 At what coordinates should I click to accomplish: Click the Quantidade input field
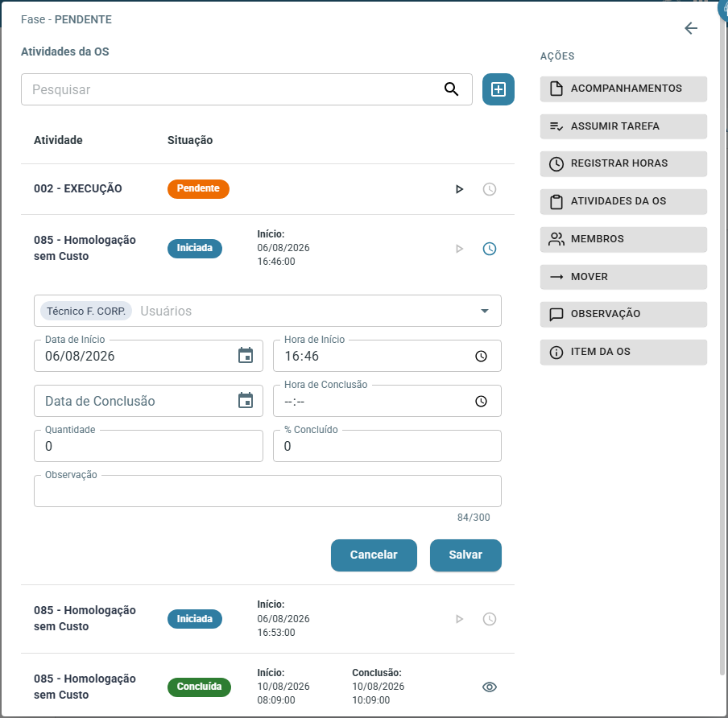148,446
